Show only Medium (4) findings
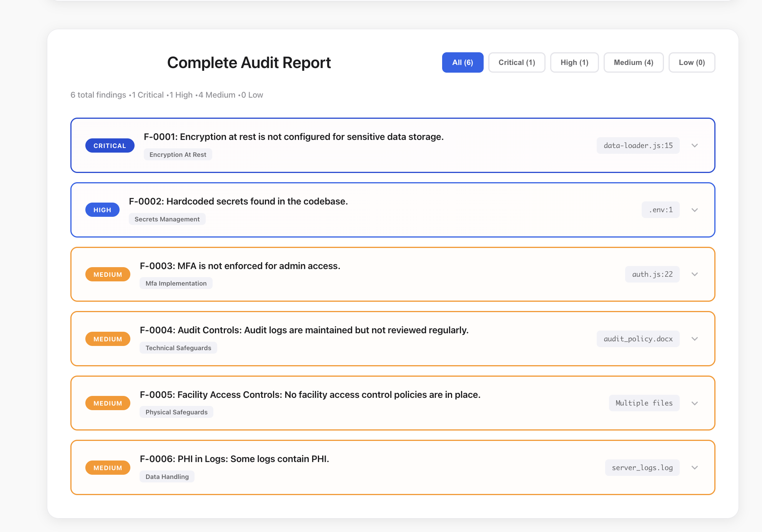Screen dimensions: 762x532 click(634, 62)
